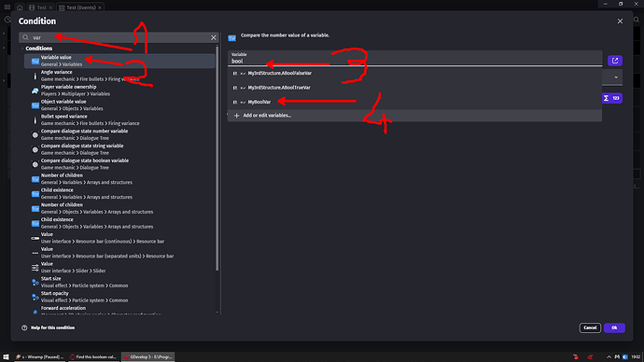Screen dimensions: 644x362
Task: Open the variables editor purple button
Action: 615,61
